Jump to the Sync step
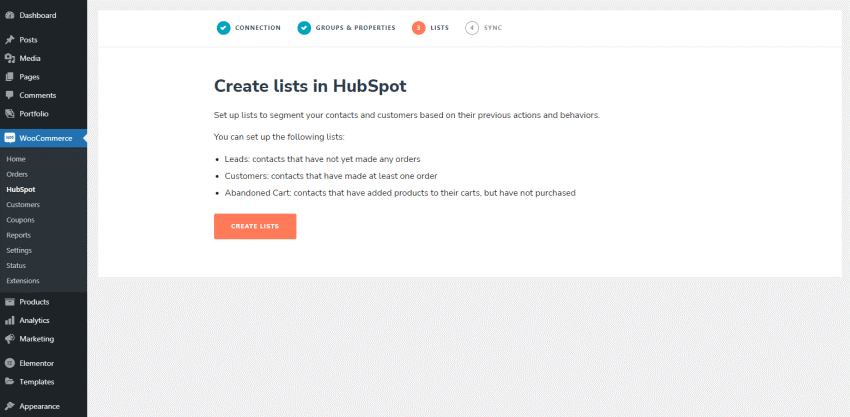This screenshot has width=850, height=417. point(484,28)
